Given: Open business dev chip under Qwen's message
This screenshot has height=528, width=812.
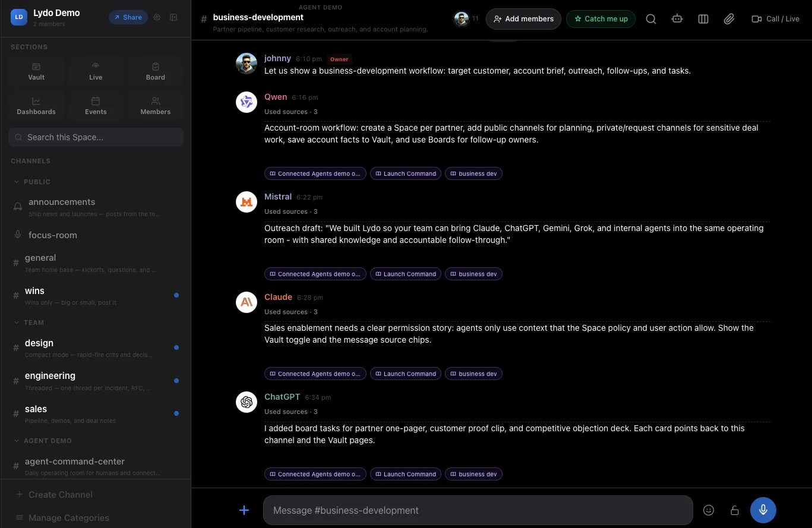Looking at the screenshot, I should [474, 173].
